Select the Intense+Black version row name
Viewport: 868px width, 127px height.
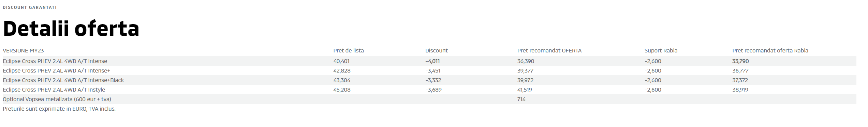pyautogui.click(x=63, y=80)
